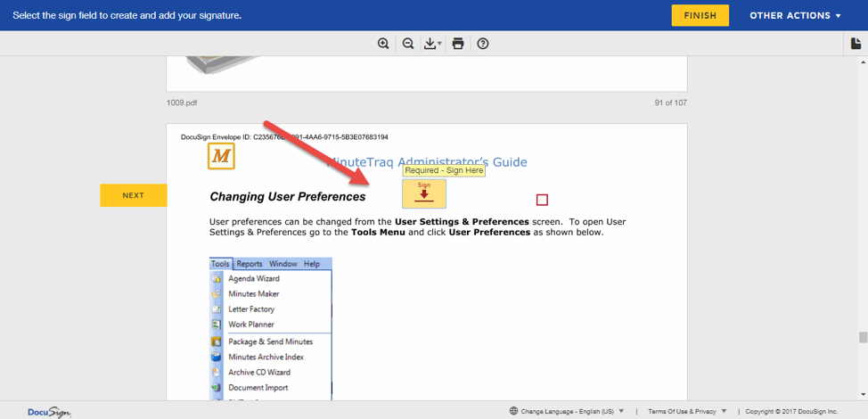Image resolution: width=868 pixels, height=419 pixels.
Task: Print the document using the printer icon
Action: [x=458, y=44]
